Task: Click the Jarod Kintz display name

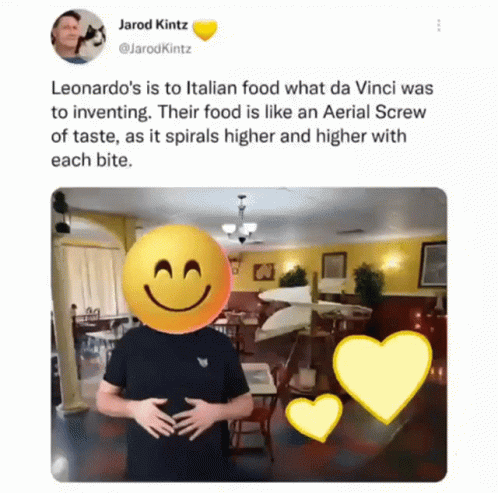Action: tap(153, 24)
